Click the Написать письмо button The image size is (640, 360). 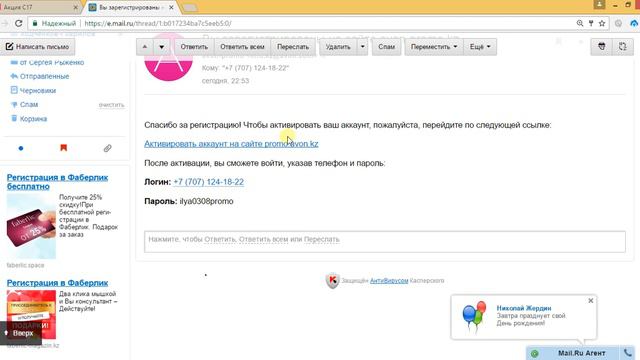pos(38,47)
